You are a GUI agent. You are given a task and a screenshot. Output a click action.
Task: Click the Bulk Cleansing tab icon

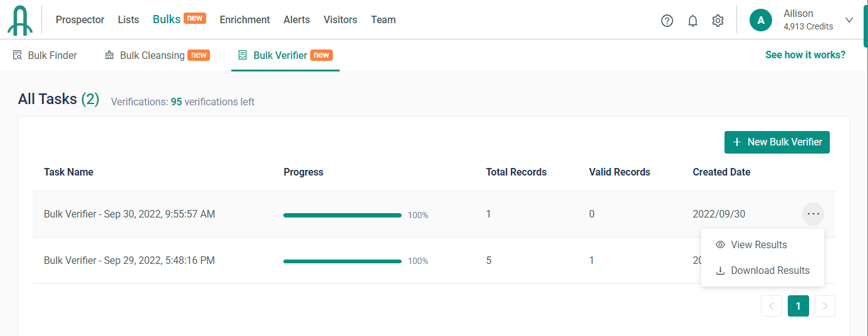(110, 55)
